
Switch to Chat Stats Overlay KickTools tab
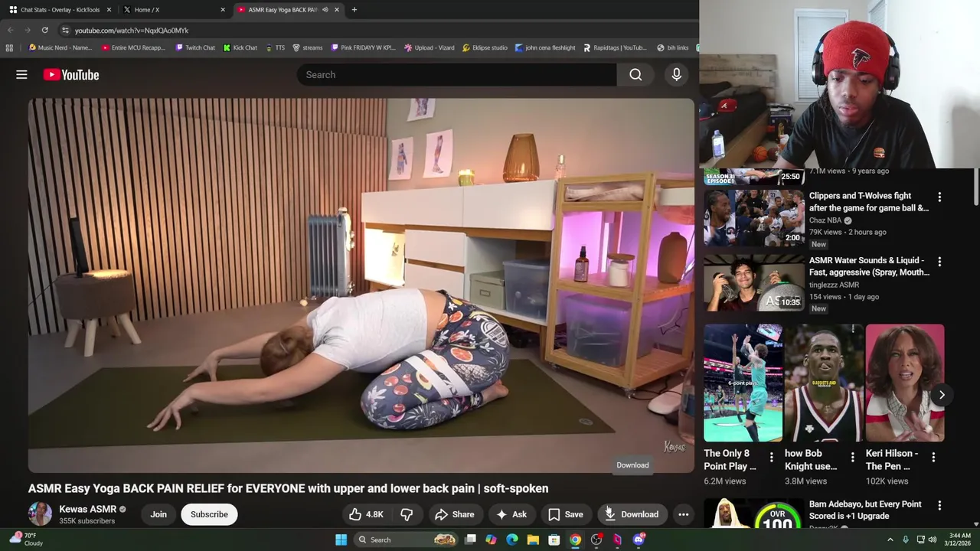(60, 9)
